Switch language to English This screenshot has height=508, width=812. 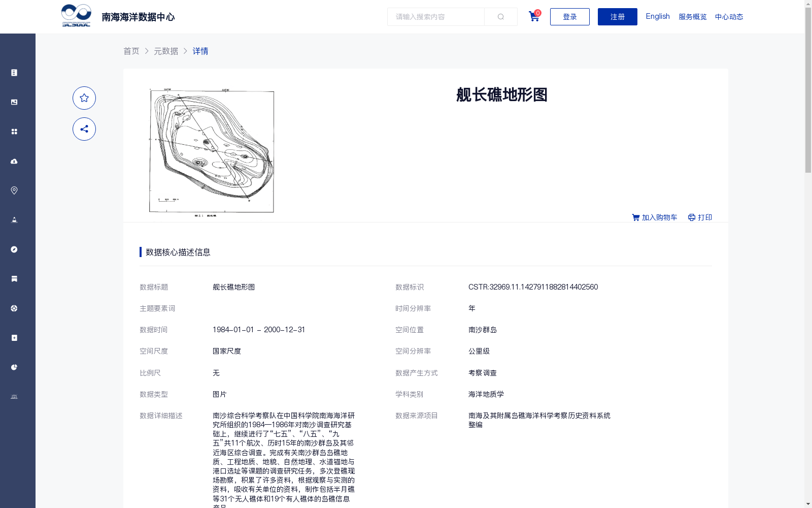[658, 16]
